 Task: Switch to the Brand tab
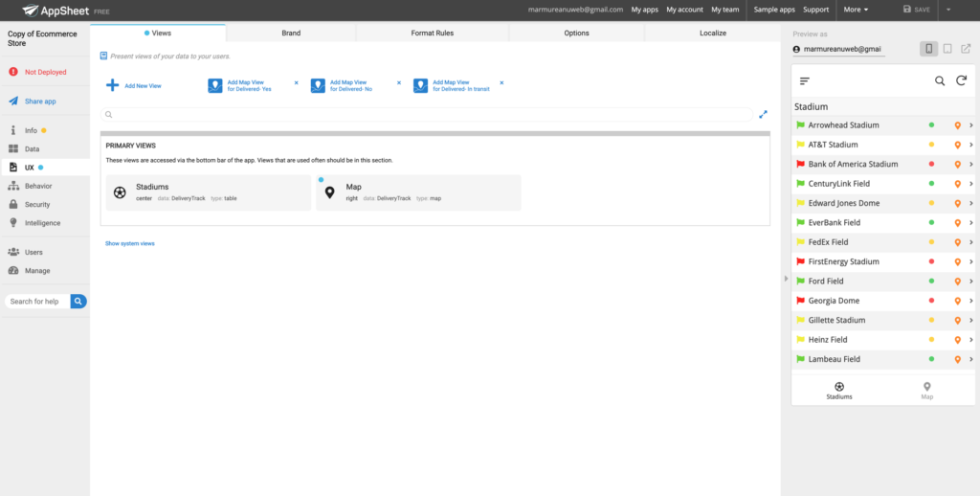[x=291, y=34]
